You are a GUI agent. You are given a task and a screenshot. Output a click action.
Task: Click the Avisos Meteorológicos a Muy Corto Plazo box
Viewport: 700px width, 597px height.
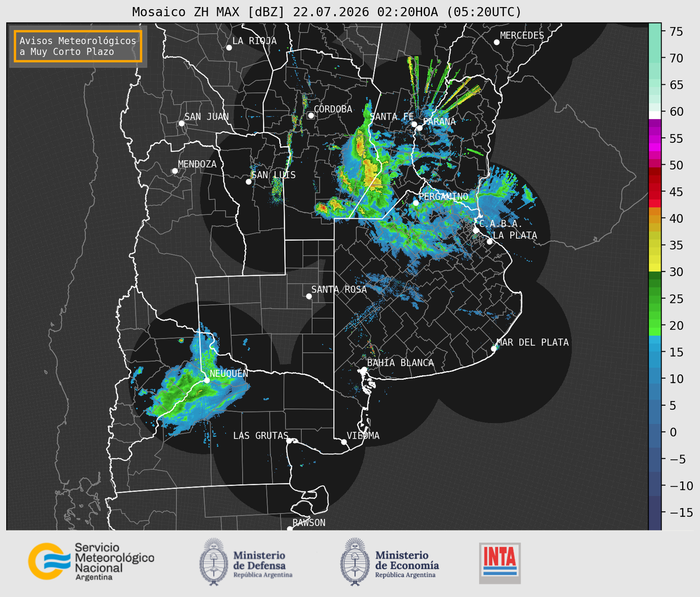[78, 46]
